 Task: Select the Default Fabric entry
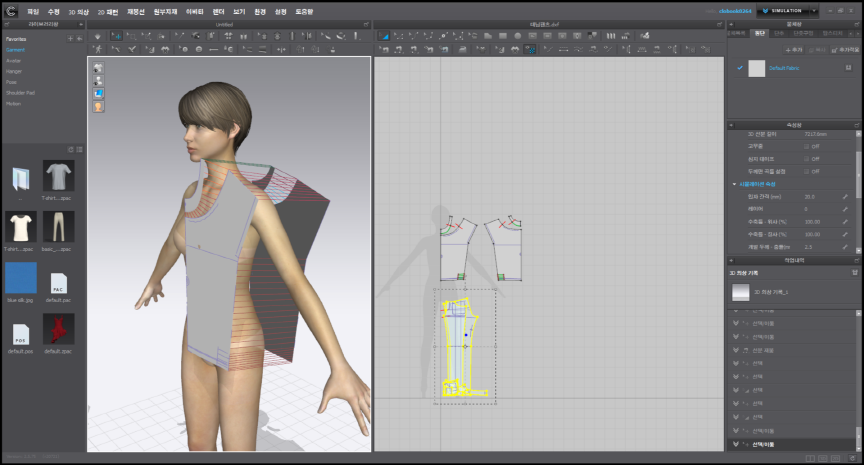pos(784,68)
